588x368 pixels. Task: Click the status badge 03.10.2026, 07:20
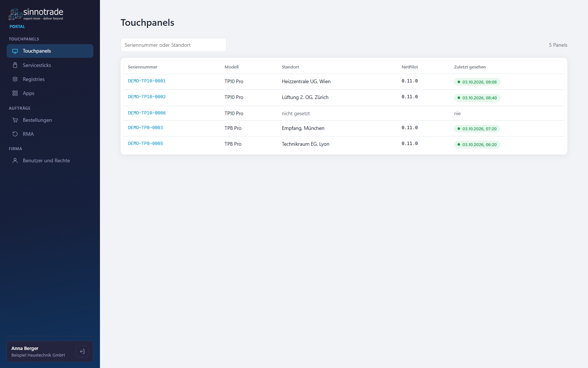tap(477, 129)
